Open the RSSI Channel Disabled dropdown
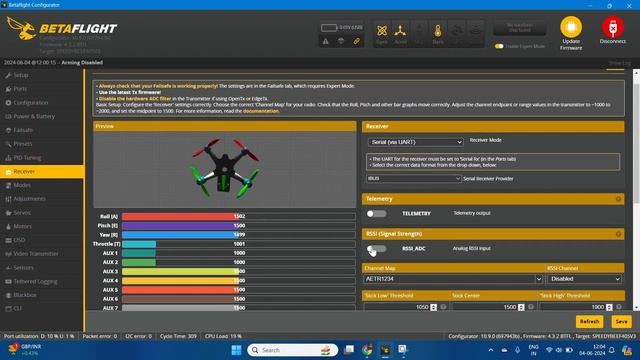The height and width of the screenshot is (360, 640). (584, 279)
